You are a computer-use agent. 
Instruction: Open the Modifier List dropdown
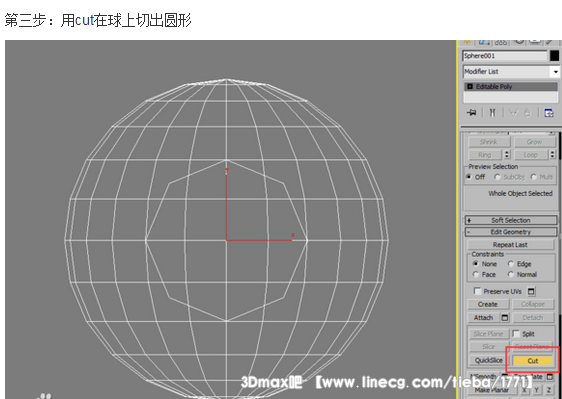point(555,72)
